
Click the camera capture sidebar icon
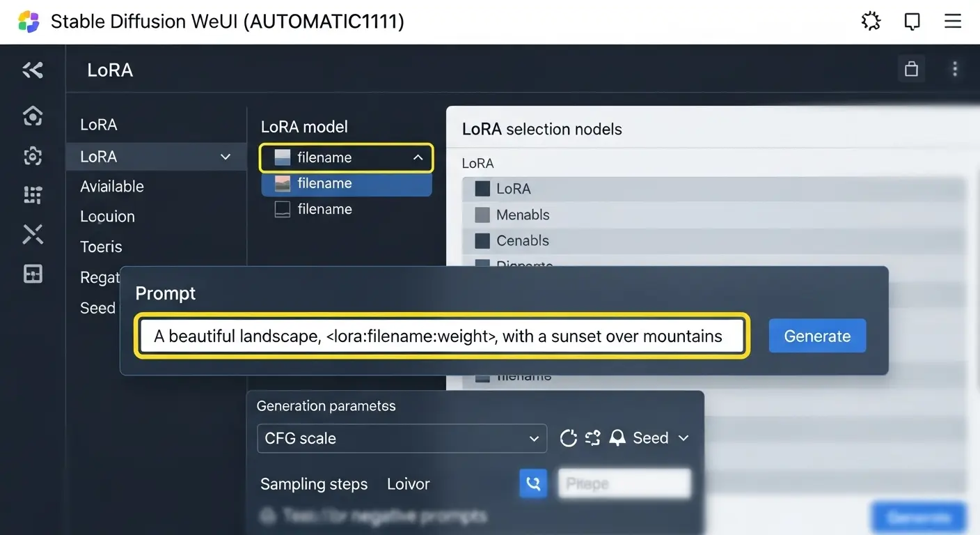point(32,156)
